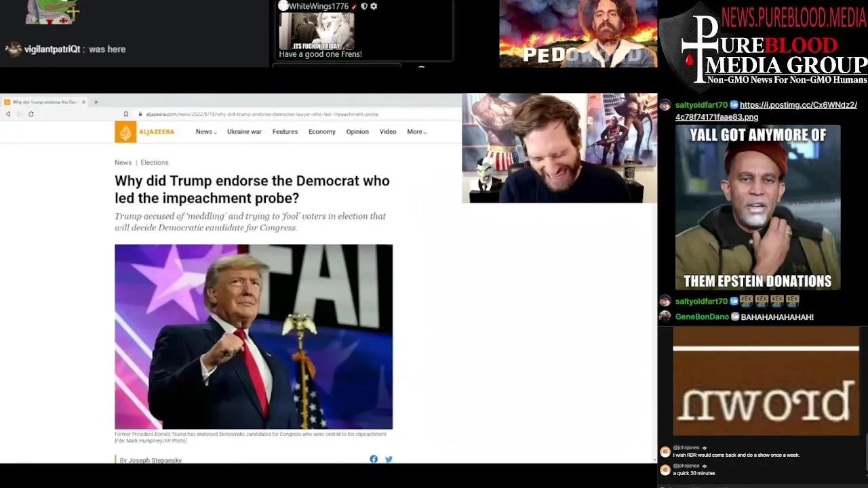Click the article headline about Trump endorsement
This screenshot has height=488, width=868.
pos(252,189)
